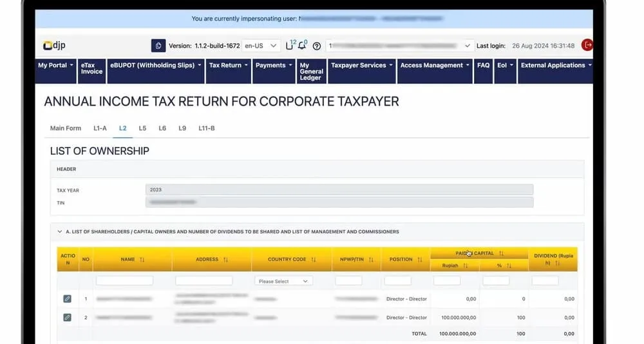The width and height of the screenshot is (644, 344).
Task: Click the help question mark icon
Action: [x=317, y=46]
